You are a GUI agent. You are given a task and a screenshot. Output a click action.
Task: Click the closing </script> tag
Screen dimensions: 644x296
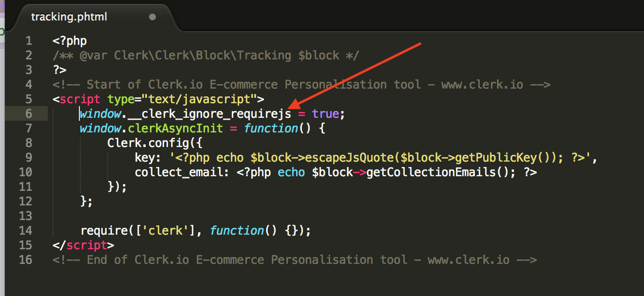click(83, 245)
